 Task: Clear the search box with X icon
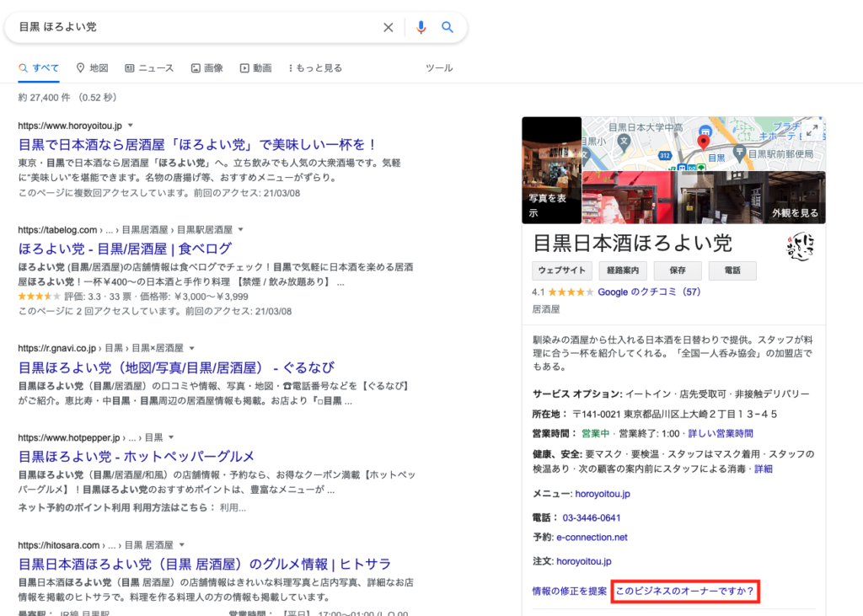click(x=389, y=27)
